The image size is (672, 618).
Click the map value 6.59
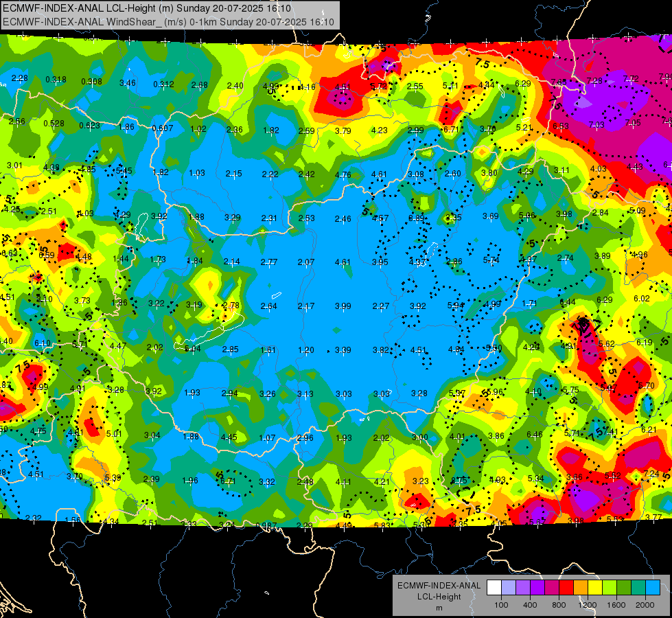pos(47,255)
